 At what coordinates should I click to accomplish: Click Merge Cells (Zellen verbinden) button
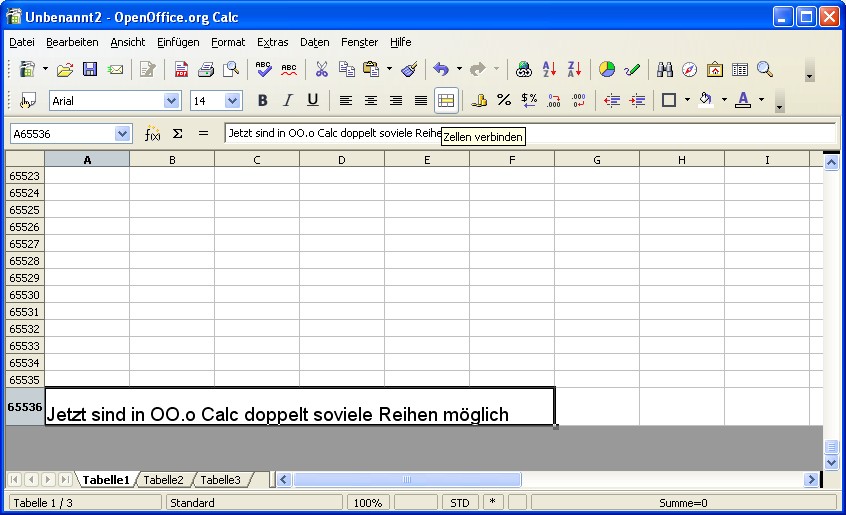coord(446,101)
